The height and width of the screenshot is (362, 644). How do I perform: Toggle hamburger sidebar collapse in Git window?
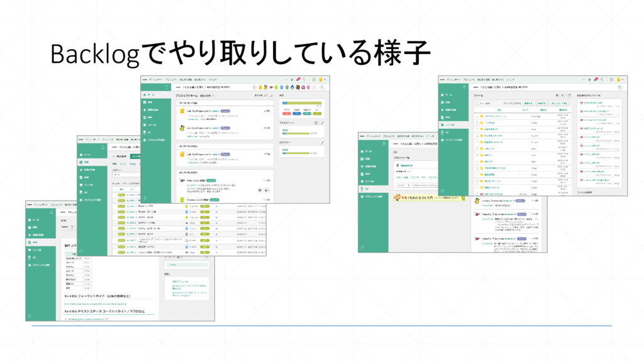tap(384, 144)
